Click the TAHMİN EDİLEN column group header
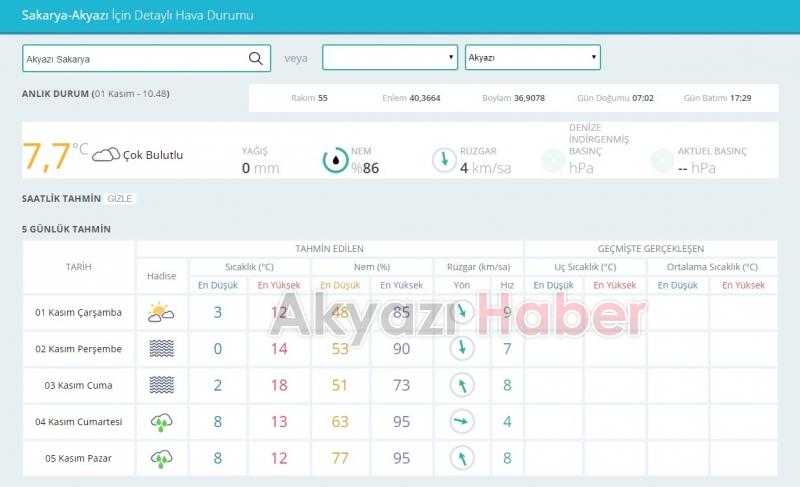 point(330,248)
